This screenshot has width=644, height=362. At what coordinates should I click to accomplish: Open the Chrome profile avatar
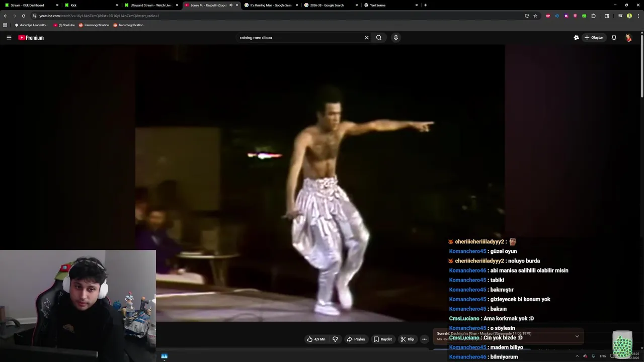pyautogui.click(x=629, y=16)
